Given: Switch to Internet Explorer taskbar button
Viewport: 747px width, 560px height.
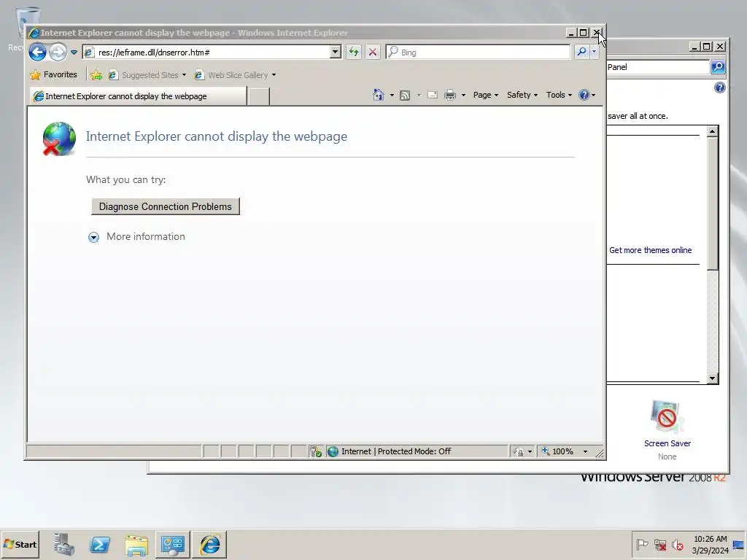Looking at the screenshot, I should pyautogui.click(x=209, y=544).
